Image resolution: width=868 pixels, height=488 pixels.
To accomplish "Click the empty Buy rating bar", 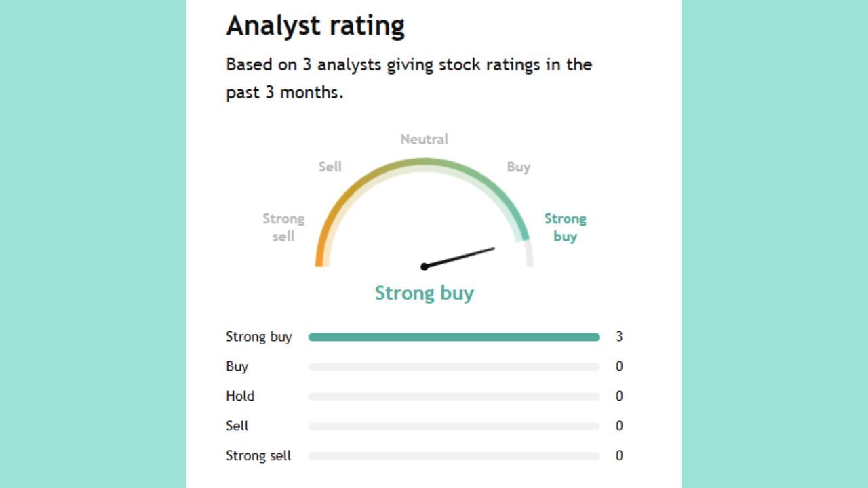I will click(454, 367).
